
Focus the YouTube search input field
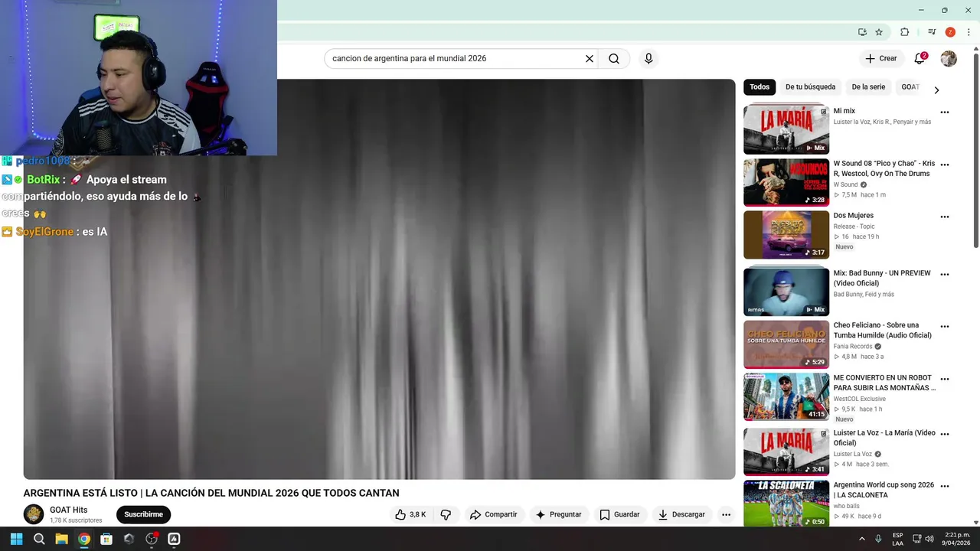(x=456, y=58)
